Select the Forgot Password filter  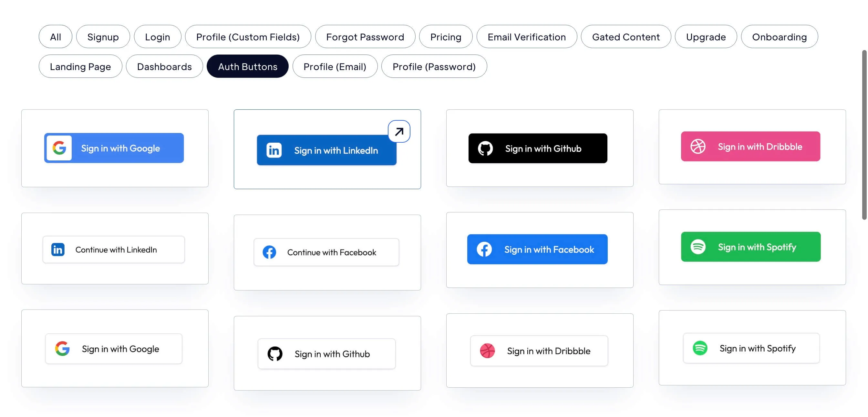pyautogui.click(x=365, y=36)
